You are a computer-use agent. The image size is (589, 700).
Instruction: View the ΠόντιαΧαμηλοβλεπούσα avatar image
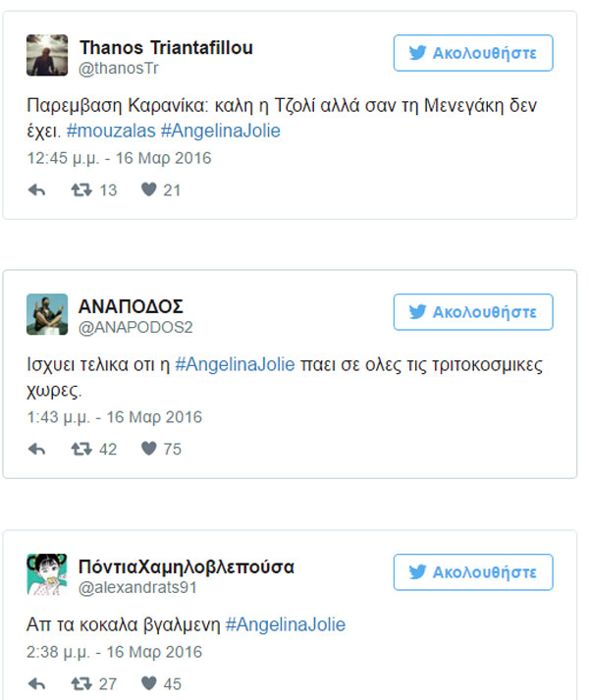tap(47, 574)
